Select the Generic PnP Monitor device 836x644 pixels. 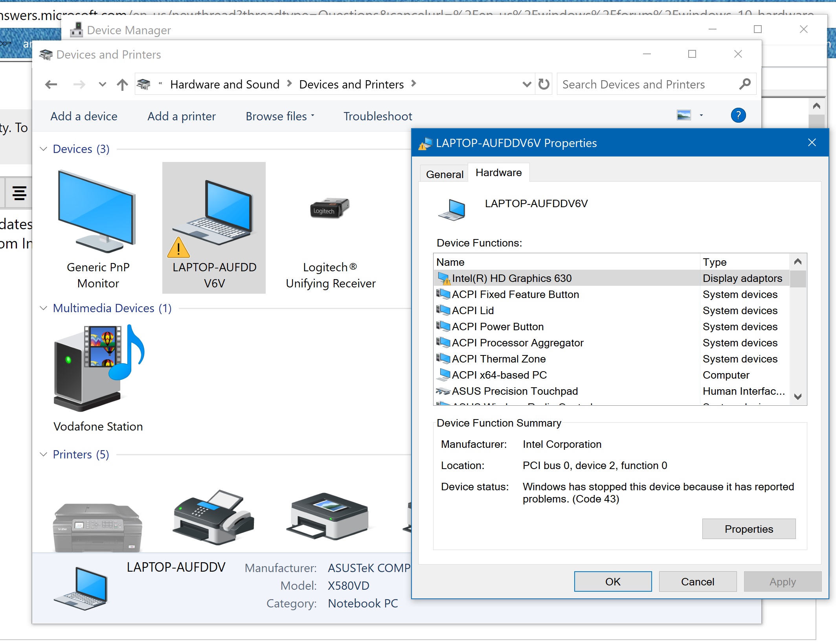coord(97,229)
